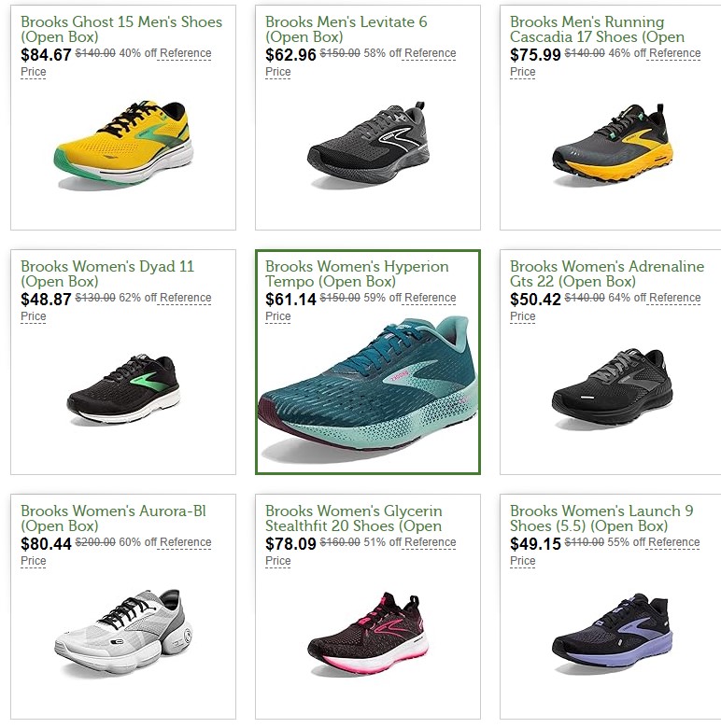721x728 pixels.
Task: Click Brooks Women's Adrenaline Gts 22 title
Action: point(607,273)
